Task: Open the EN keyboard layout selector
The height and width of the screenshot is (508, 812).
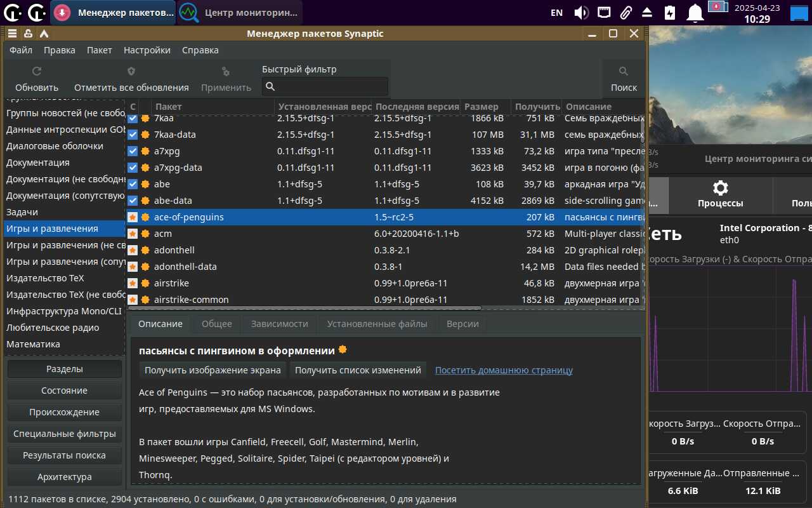Action: pos(556,12)
